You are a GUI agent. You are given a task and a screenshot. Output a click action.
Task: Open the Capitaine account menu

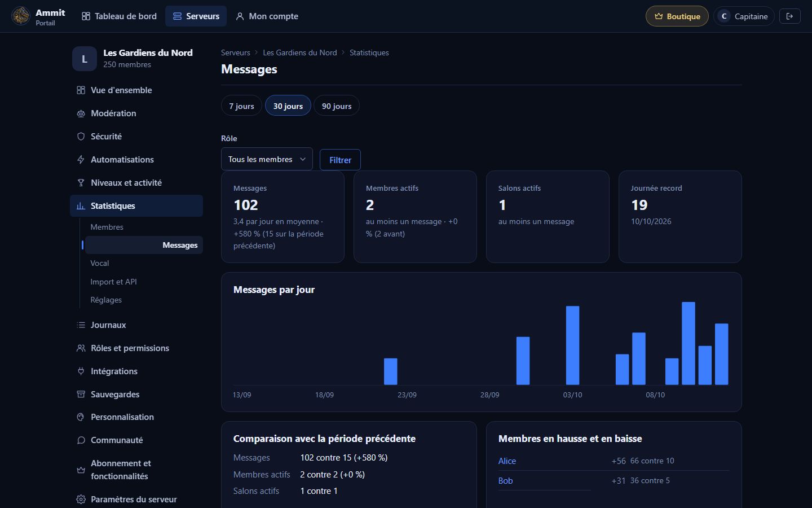(x=744, y=16)
